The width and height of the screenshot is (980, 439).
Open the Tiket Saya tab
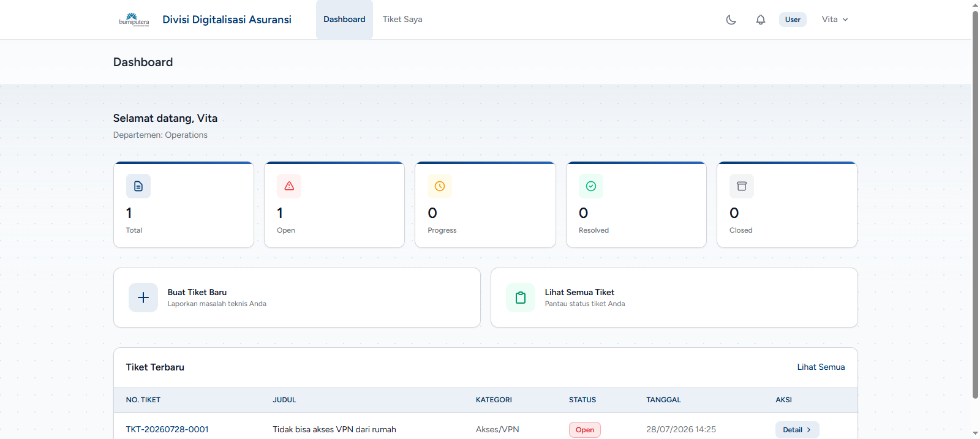click(x=402, y=20)
